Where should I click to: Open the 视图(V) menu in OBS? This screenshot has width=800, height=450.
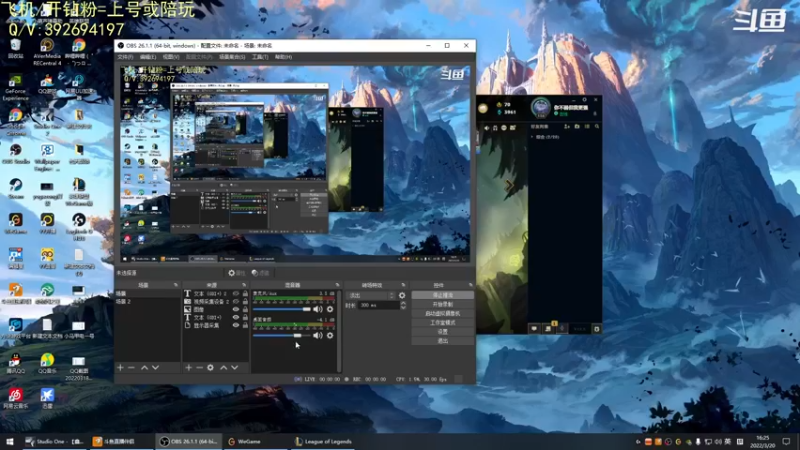(x=171, y=57)
